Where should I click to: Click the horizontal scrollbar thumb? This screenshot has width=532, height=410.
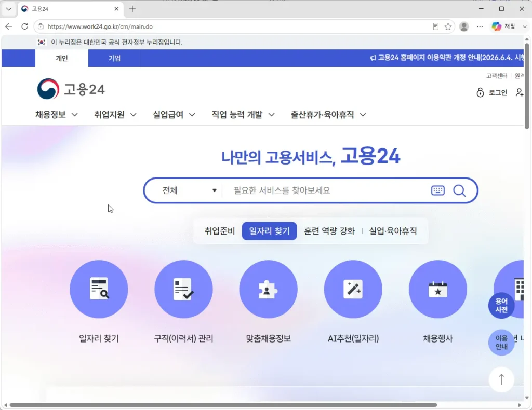(x=223, y=405)
